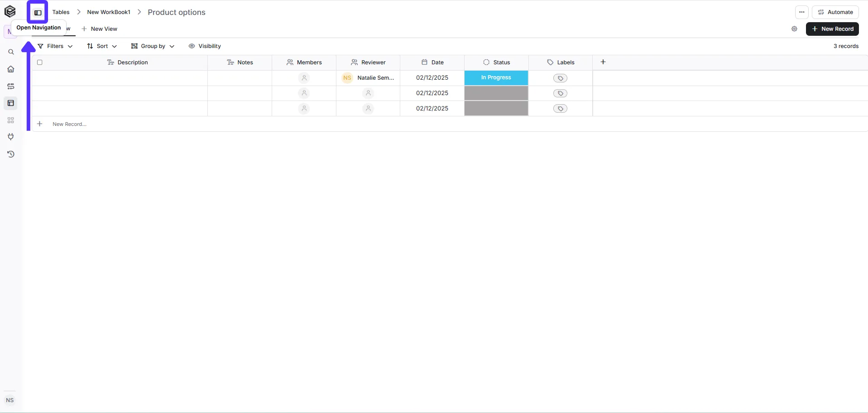The height and width of the screenshot is (413, 868).
Task: Expand the Filters dropdown
Action: [x=55, y=46]
